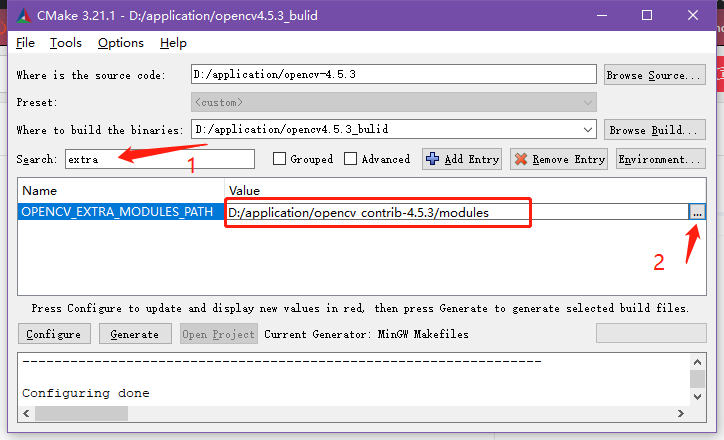Image resolution: width=724 pixels, height=440 pixels.
Task: Click the output log scroll up arrow
Action: 697,362
